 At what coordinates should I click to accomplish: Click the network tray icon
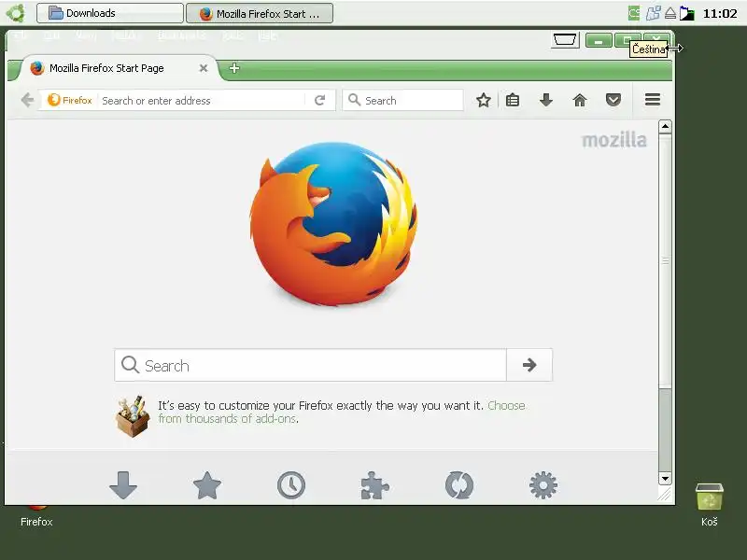point(653,13)
